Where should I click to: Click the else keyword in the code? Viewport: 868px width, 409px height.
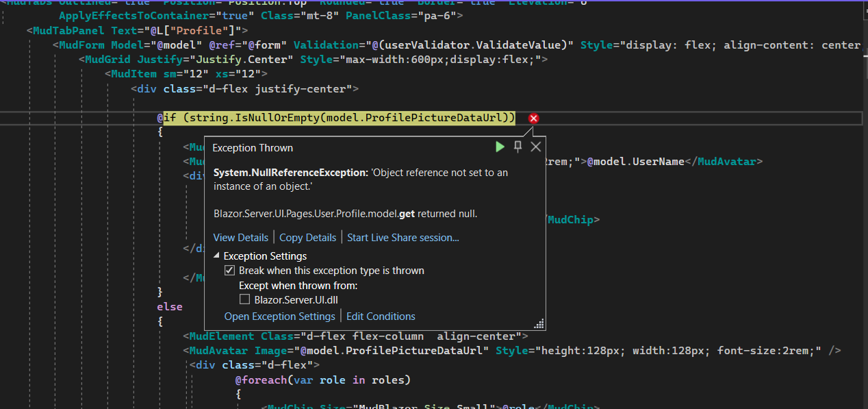point(169,306)
